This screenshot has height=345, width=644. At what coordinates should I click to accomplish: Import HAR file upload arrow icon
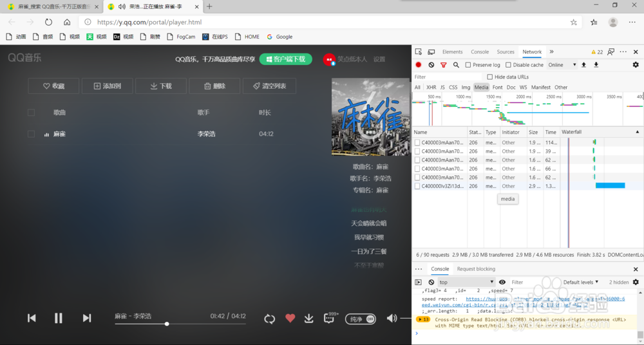click(583, 65)
